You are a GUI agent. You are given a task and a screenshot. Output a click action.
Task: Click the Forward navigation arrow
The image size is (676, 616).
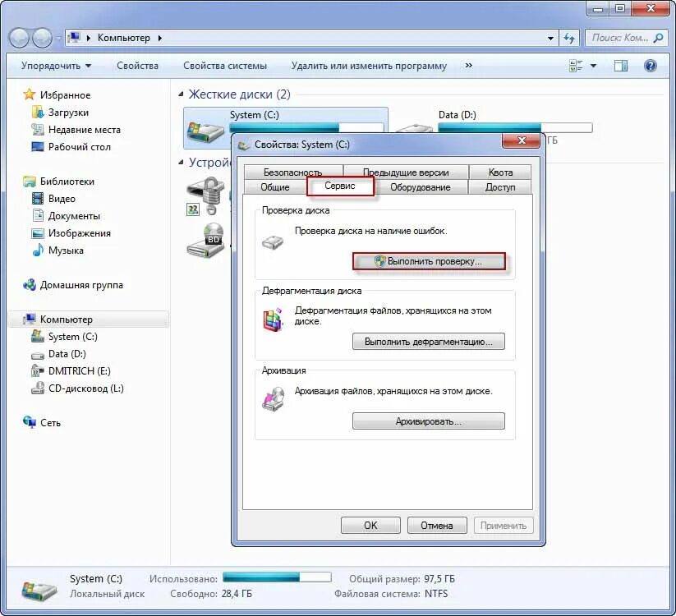click(42, 38)
